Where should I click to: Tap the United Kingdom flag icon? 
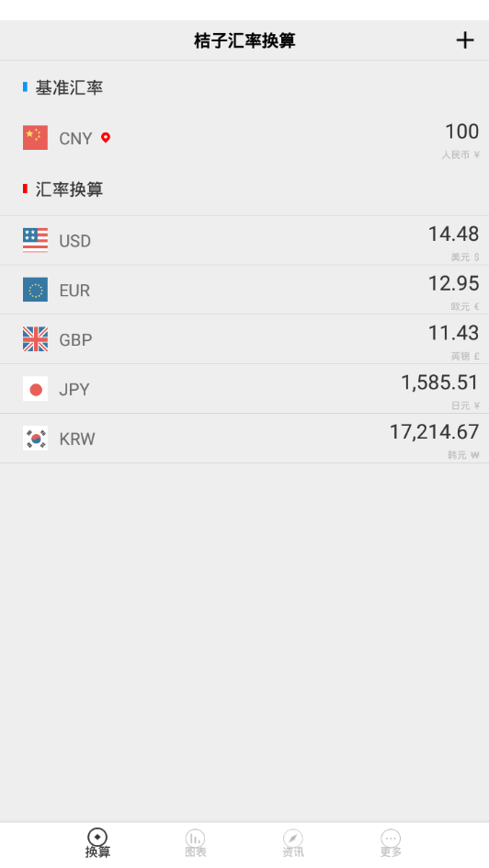pos(36,339)
